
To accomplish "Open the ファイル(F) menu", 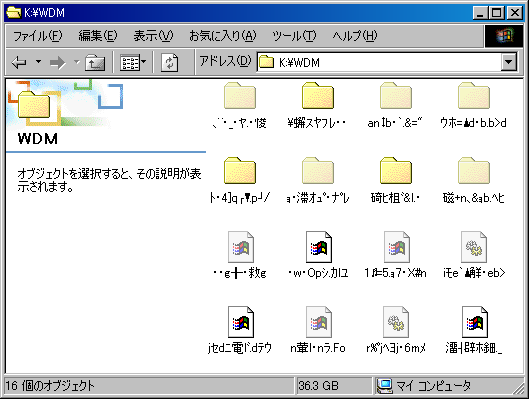I will click(x=37, y=35).
